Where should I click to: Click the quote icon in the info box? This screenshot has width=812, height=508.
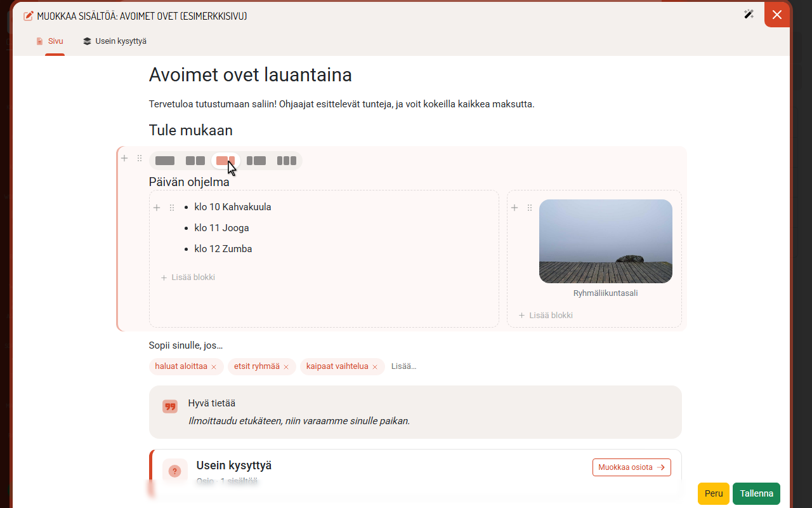pos(170,406)
